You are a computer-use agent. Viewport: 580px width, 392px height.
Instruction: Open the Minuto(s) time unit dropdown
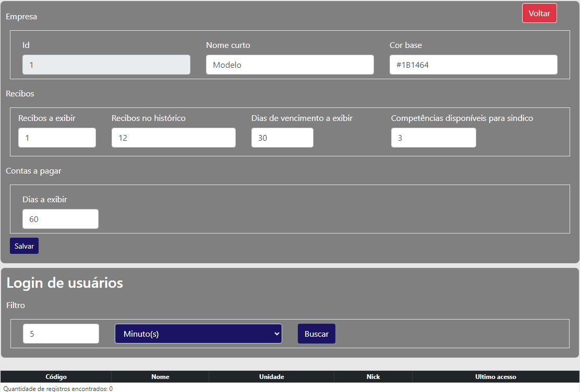tap(198, 334)
